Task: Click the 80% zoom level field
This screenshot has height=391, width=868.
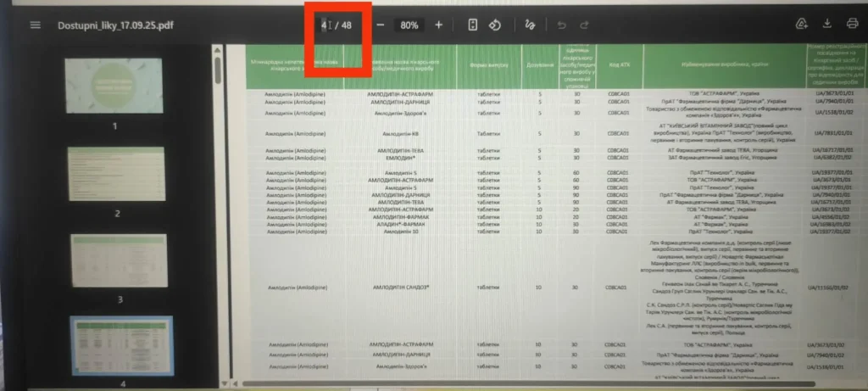Action: pos(409,25)
